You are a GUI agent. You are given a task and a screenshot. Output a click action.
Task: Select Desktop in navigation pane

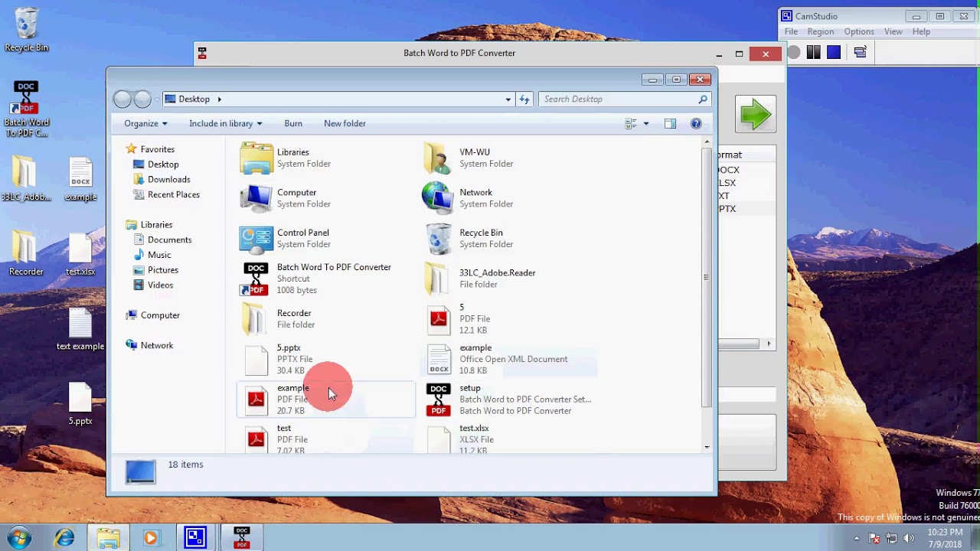tap(155, 165)
